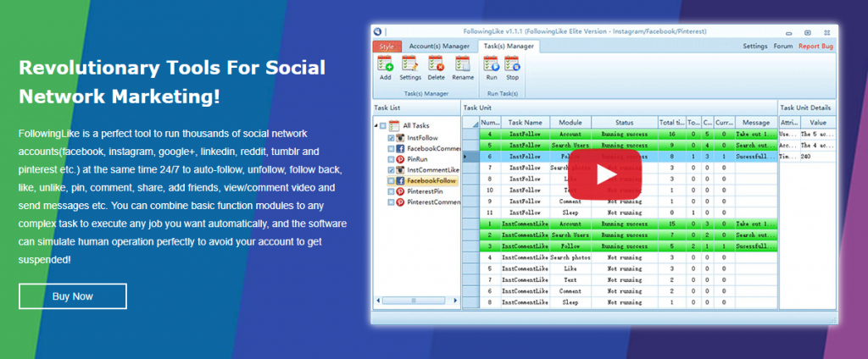Click the Task List left scroll arrow

click(x=378, y=301)
